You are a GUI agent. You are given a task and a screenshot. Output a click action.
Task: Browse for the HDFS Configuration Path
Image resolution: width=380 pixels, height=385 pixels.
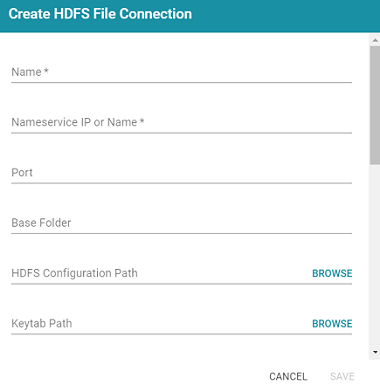coord(332,273)
